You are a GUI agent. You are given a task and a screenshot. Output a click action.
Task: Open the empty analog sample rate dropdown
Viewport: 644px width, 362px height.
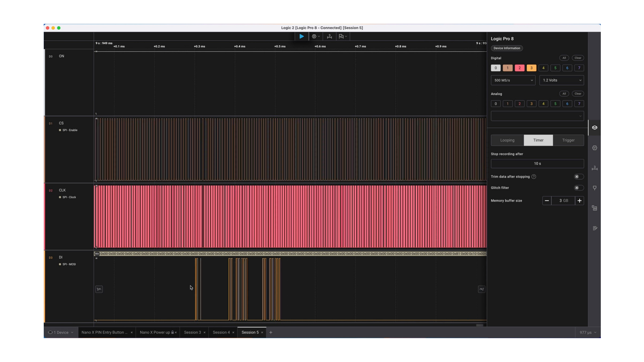(537, 116)
